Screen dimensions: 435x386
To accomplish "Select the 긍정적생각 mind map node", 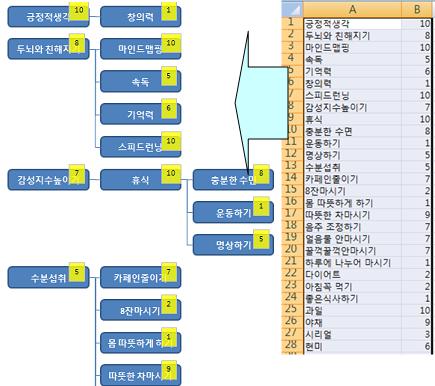I will pyautogui.click(x=48, y=17).
